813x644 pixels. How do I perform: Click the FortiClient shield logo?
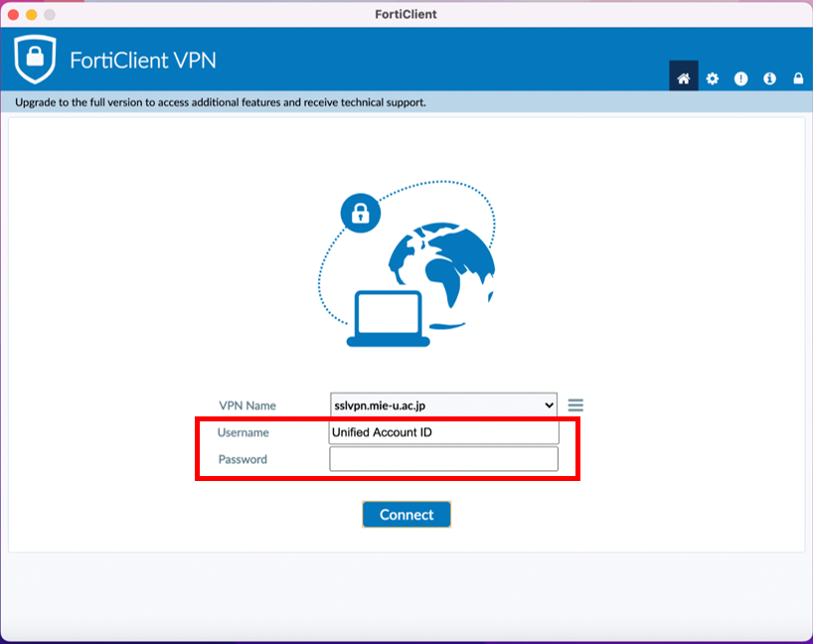point(35,59)
